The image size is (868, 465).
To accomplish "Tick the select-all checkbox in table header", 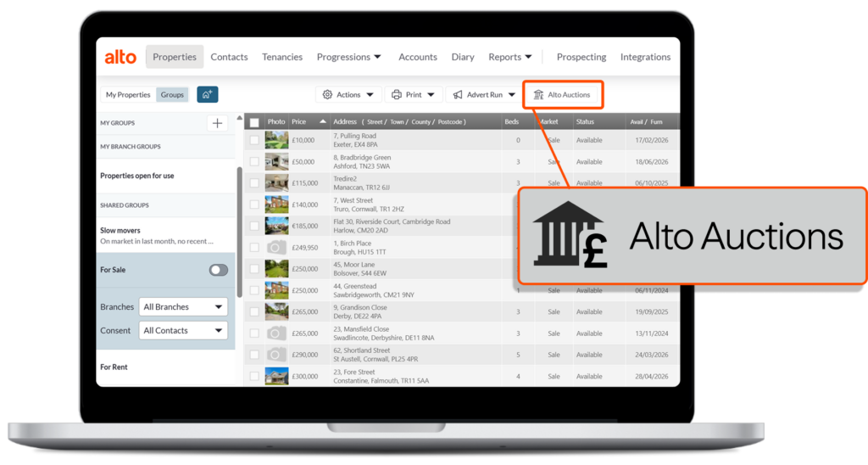I will click(x=254, y=122).
